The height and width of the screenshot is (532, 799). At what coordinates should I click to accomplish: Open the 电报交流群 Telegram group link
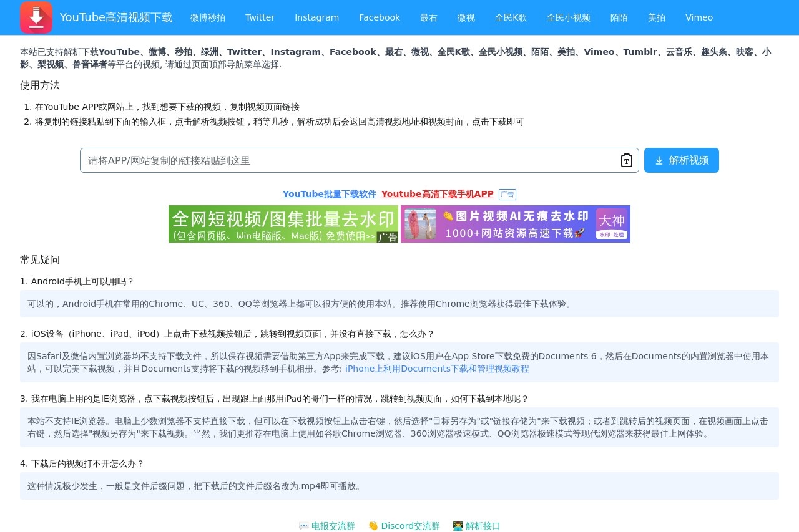tap(333, 526)
